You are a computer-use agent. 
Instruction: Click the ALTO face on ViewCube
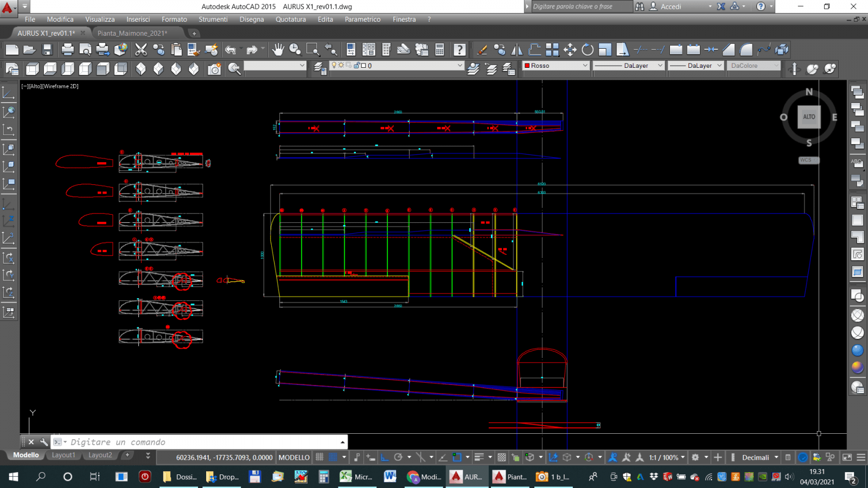point(809,117)
